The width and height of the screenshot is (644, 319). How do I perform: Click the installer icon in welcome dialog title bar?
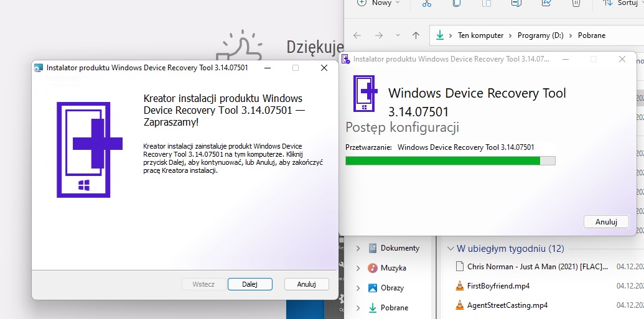point(39,68)
